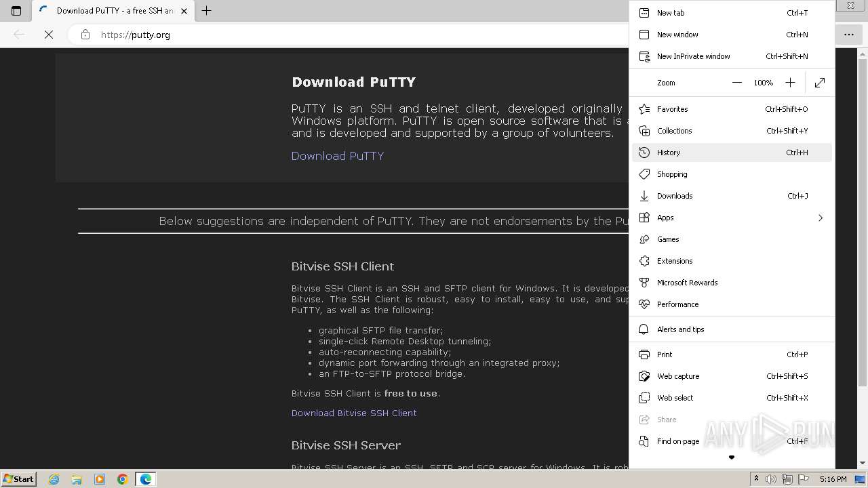Click the Apps grid icon
Screen dimensions: 868x488
(x=644, y=218)
